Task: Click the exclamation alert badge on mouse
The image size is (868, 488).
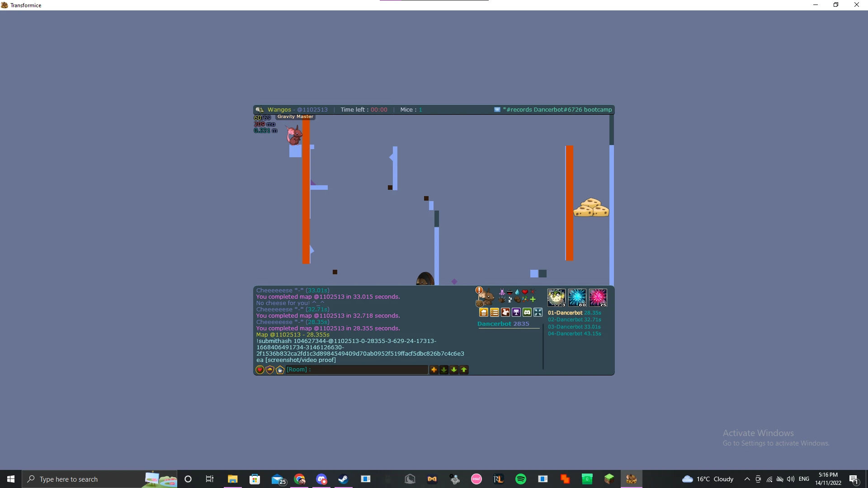Action: 479,290
